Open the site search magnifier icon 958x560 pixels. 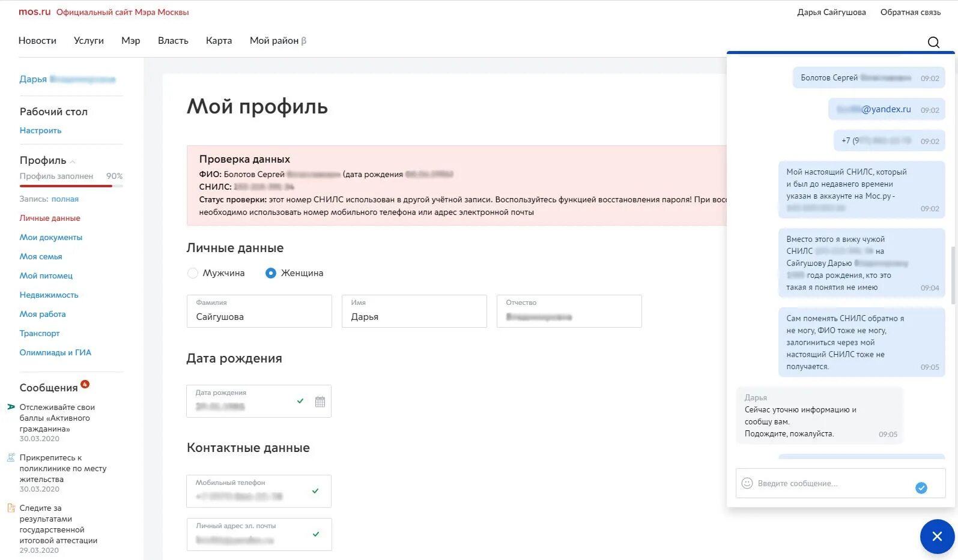[x=933, y=42]
